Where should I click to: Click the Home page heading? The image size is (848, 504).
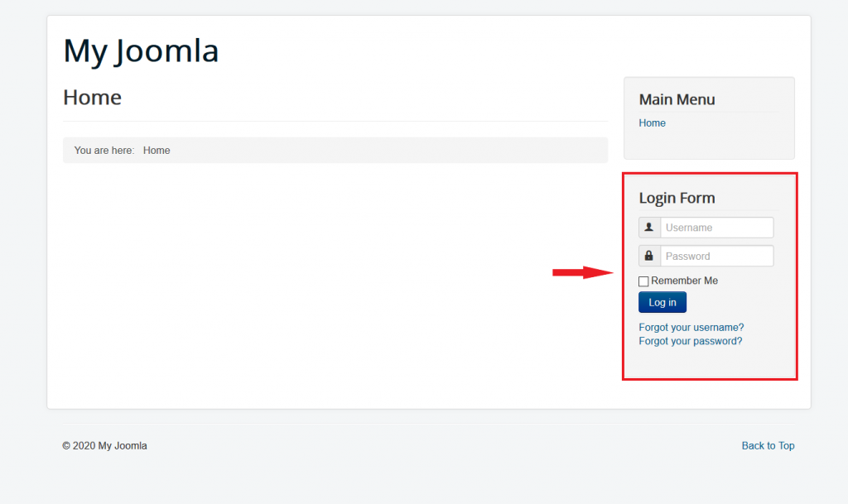click(x=92, y=98)
